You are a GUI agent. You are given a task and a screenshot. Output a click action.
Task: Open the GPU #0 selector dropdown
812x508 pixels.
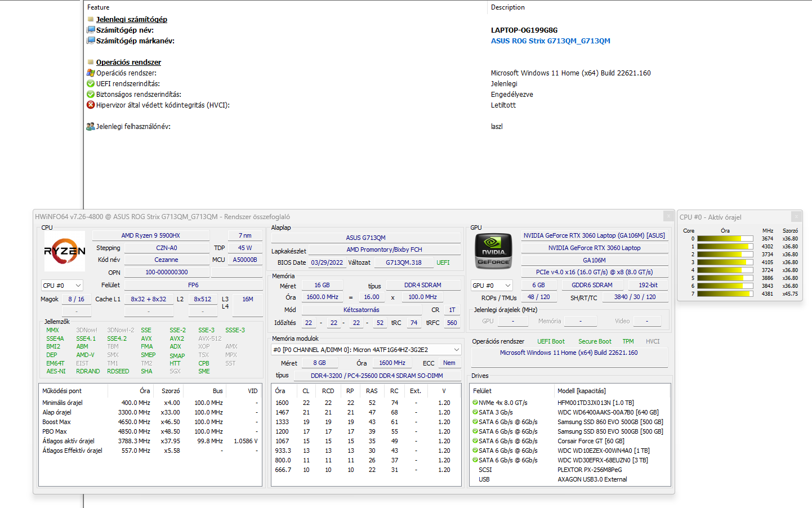pos(492,286)
